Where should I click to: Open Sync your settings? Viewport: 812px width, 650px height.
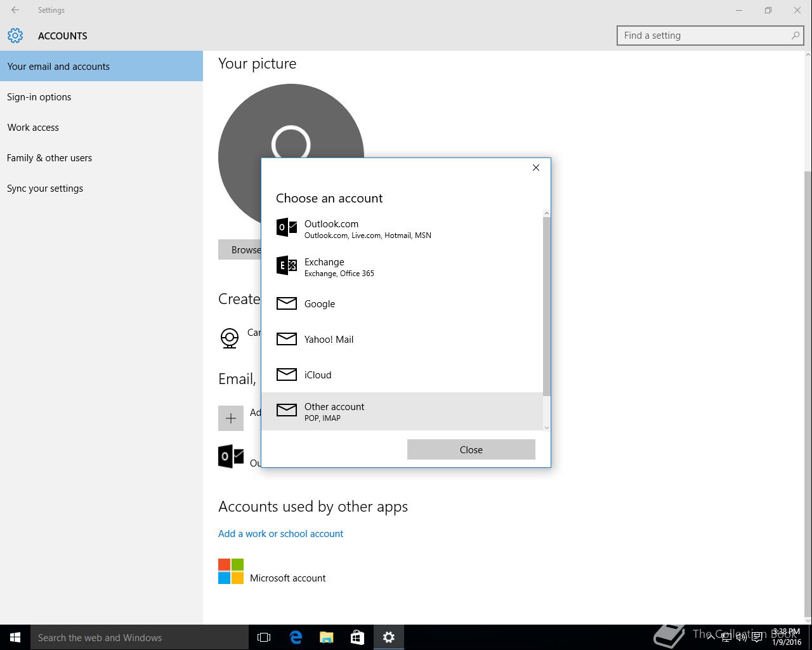pyautogui.click(x=101, y=188)
